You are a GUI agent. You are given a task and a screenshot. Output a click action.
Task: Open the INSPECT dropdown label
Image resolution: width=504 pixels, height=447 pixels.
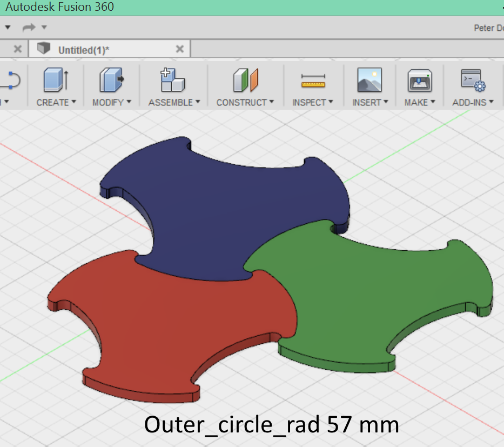point(313,102)
